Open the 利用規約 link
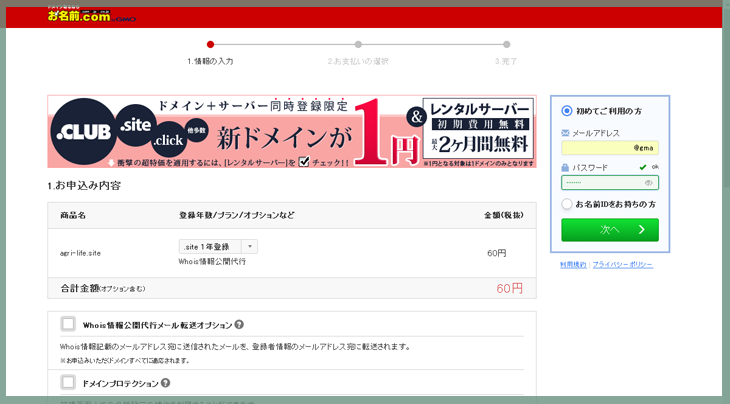 [x=573, y=265]
